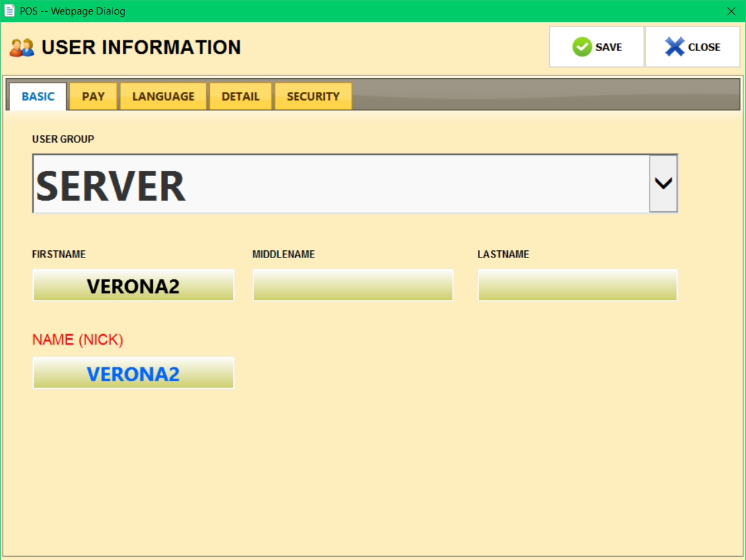746x560 pixels.
Task: Select the DETAIL tab
Action: pyautogui.click(x=240, y=97)
